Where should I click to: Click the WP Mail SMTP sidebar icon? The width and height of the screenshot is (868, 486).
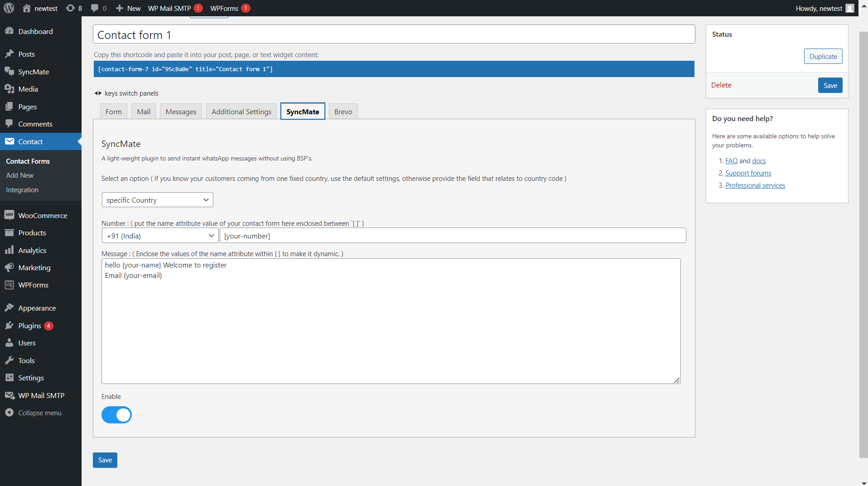pyautogui.click(x=10, y=395)
